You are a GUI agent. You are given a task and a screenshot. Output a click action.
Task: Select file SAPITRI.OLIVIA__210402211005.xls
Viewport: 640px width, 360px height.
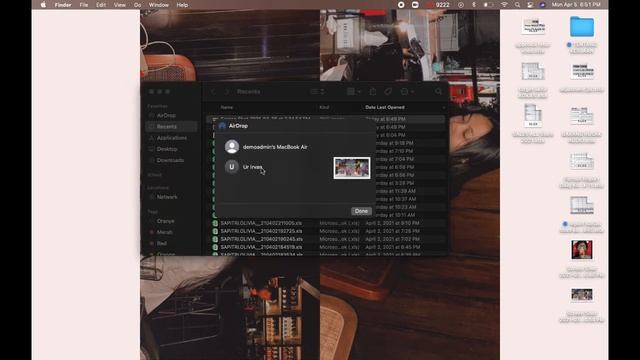pos(261,223)
